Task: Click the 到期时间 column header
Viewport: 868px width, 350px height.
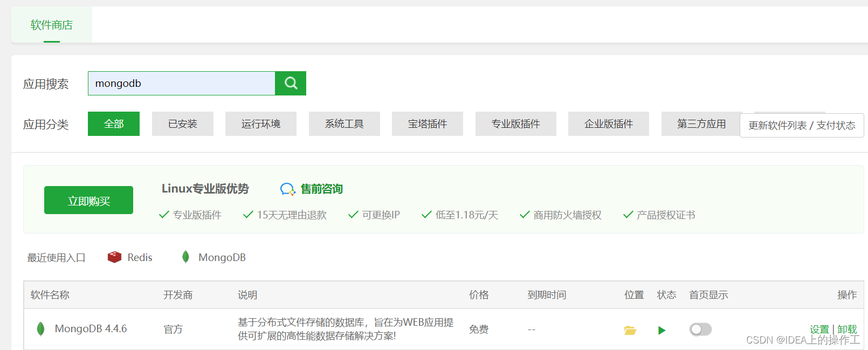Action: coord(547,295)
